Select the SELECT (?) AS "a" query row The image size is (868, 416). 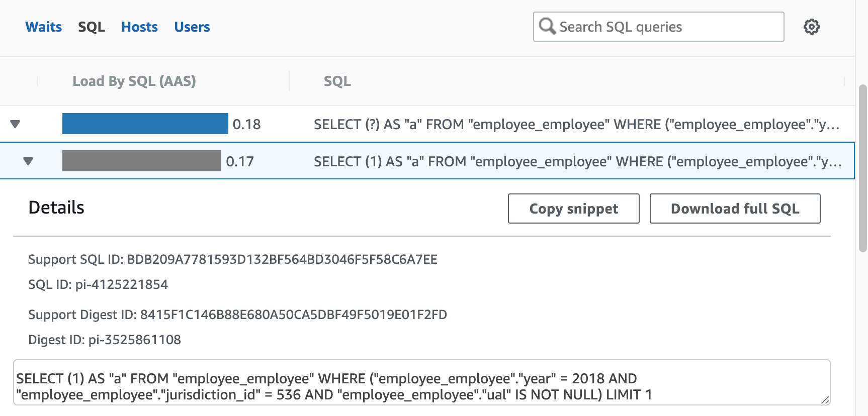(427, 124)
